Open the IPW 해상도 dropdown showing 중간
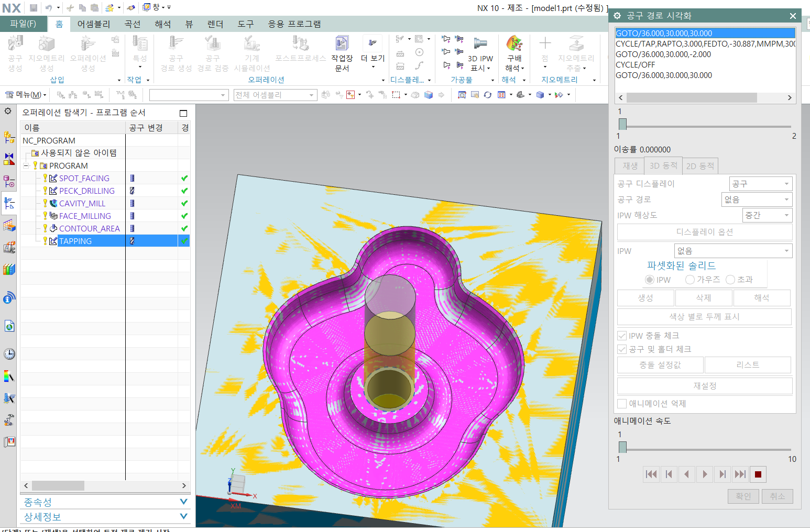This screenshot has height=532, width=810. coord(768,215)
